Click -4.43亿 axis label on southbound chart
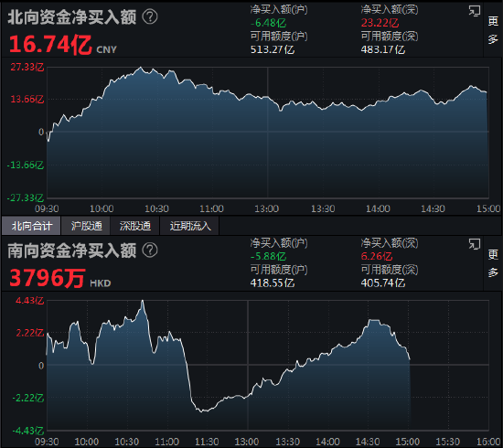The image size is (503, 448). point(28,431)
